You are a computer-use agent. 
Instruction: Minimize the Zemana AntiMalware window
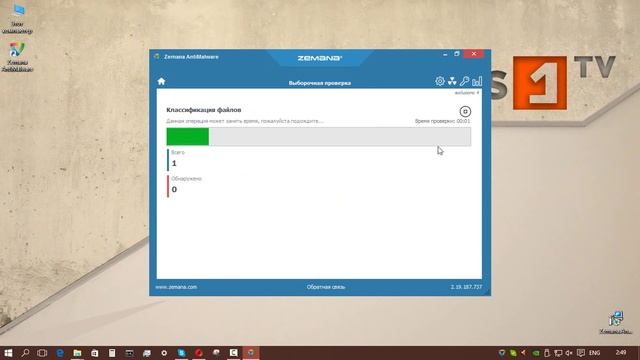[445, 54]
